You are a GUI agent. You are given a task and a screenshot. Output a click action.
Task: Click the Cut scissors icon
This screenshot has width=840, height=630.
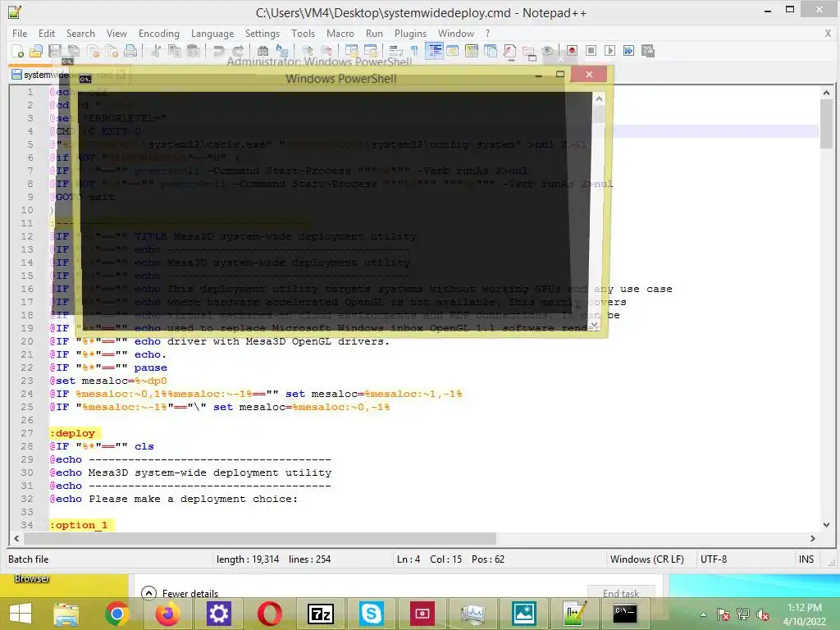click(156, 51)
